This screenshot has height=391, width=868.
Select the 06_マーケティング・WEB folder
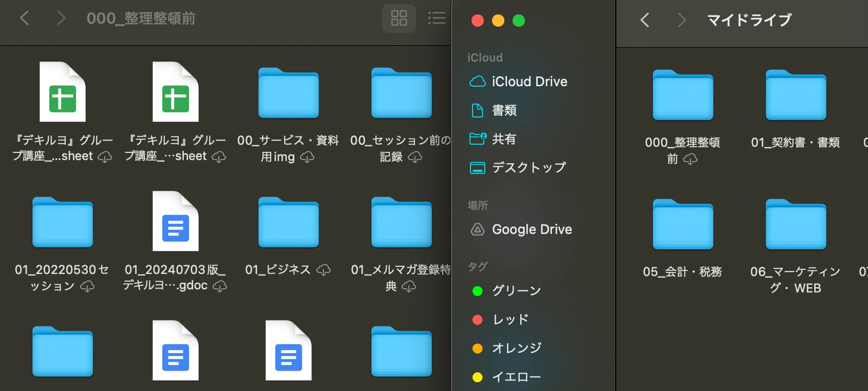point(796,224)
